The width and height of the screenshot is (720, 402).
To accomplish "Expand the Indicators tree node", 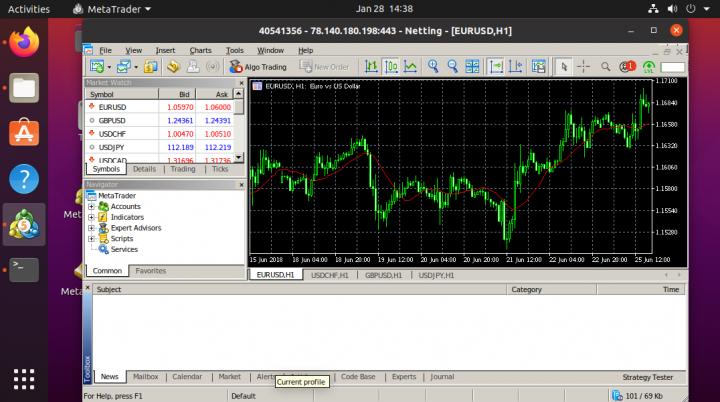I will pyautogui.click(x=91, y=217).
